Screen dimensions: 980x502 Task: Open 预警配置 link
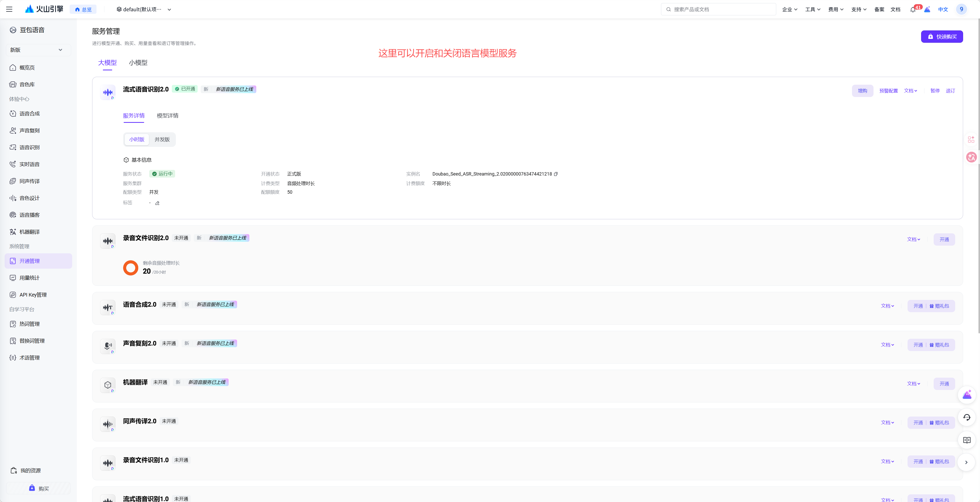click(888, 91)
